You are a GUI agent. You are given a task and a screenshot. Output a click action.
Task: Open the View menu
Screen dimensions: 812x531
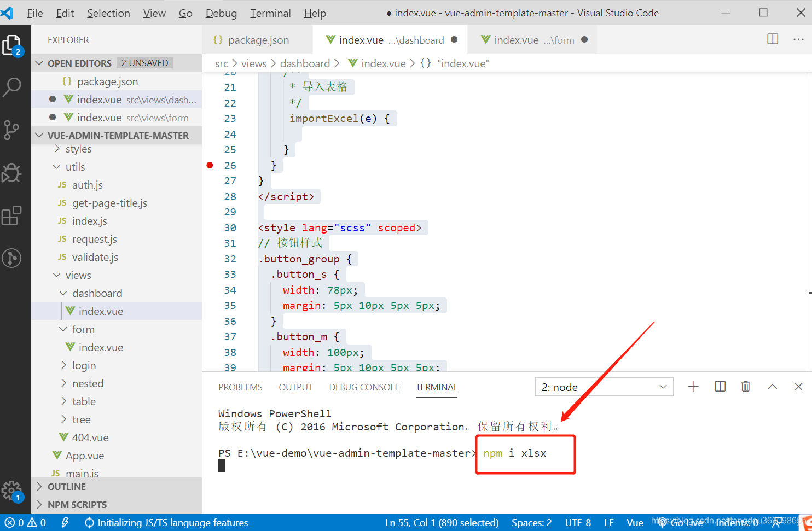(x=154, y=13)
